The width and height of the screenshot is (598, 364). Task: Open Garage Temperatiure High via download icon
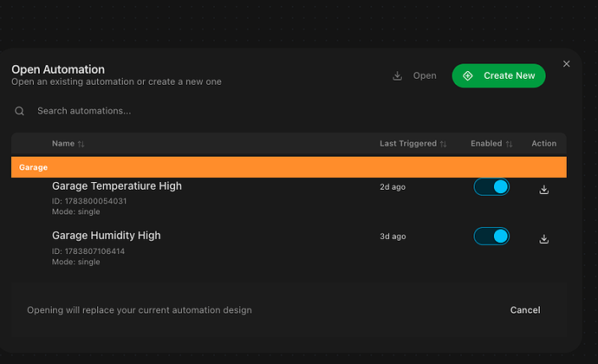tap(544, 190)
